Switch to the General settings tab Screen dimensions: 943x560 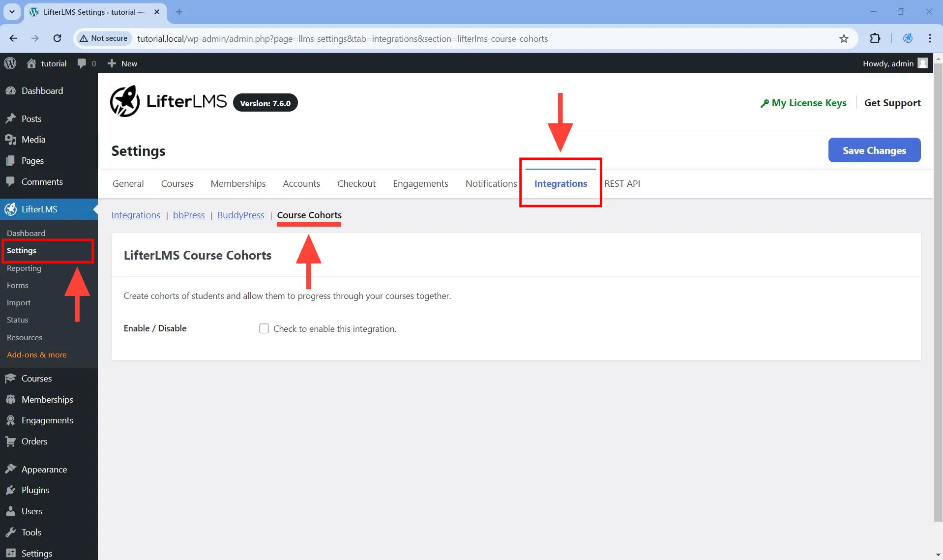point(128,183)
